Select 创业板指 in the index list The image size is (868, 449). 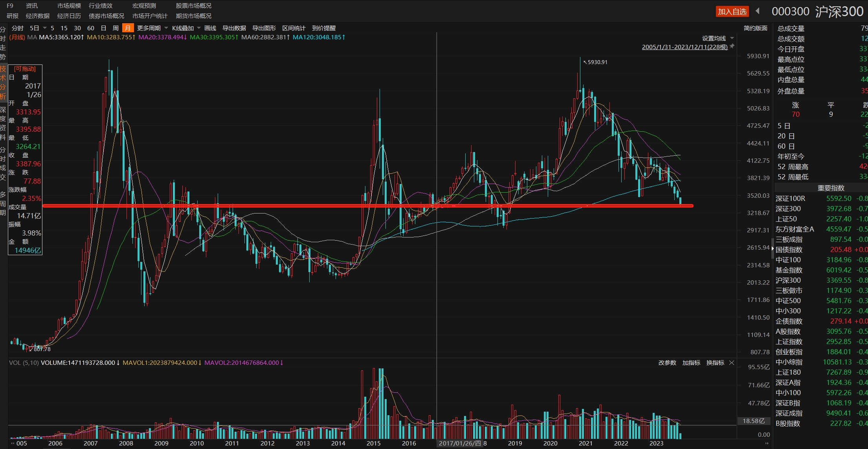(x=789, y=352)
